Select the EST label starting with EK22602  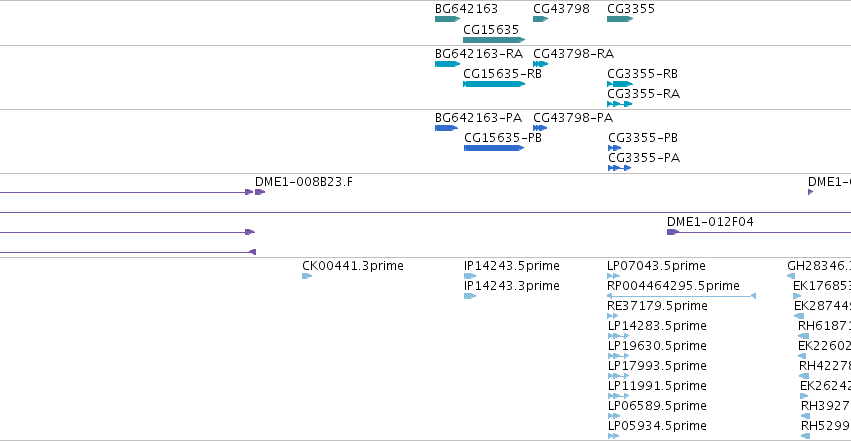824,346
